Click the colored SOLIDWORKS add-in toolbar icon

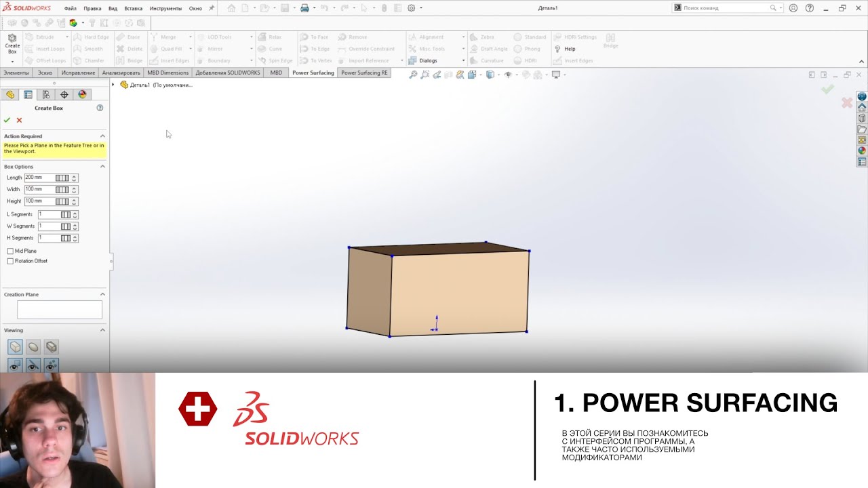click(73, 22)
